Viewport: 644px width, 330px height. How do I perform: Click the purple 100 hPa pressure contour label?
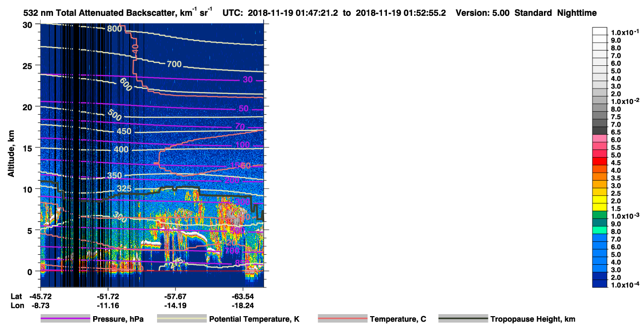click(x=243, y=145)
